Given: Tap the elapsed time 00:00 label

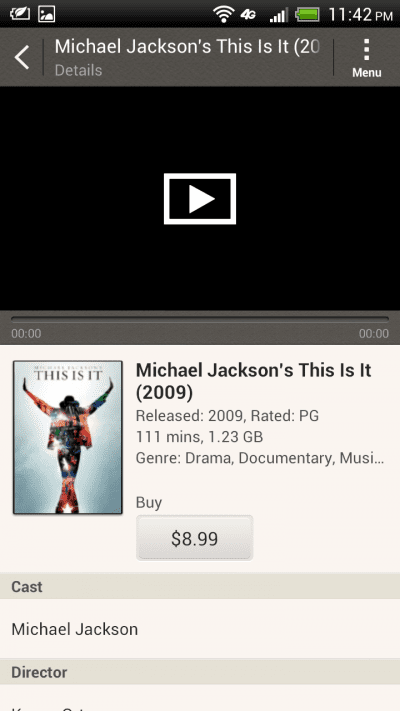Looking at the screenshot, I should click(26, 334).
